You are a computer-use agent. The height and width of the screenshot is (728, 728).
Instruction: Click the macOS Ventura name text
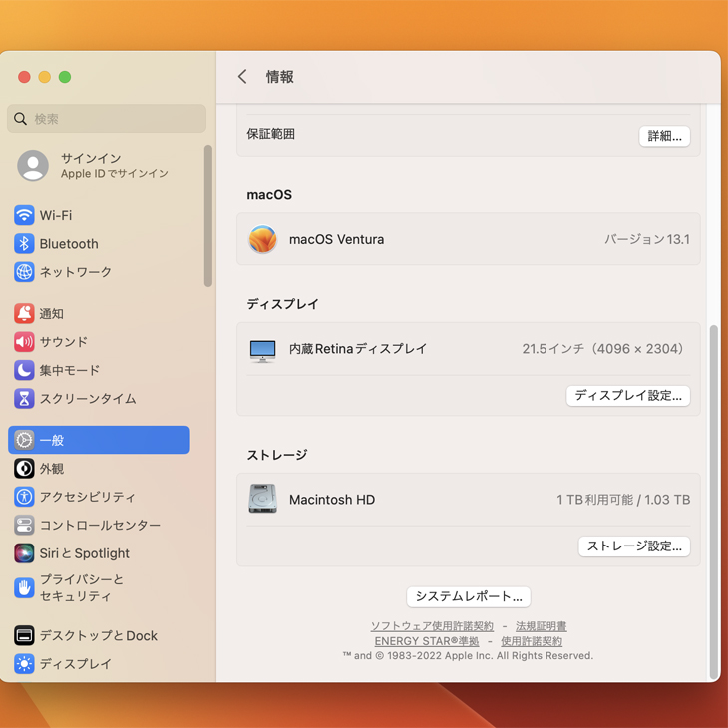337,239
